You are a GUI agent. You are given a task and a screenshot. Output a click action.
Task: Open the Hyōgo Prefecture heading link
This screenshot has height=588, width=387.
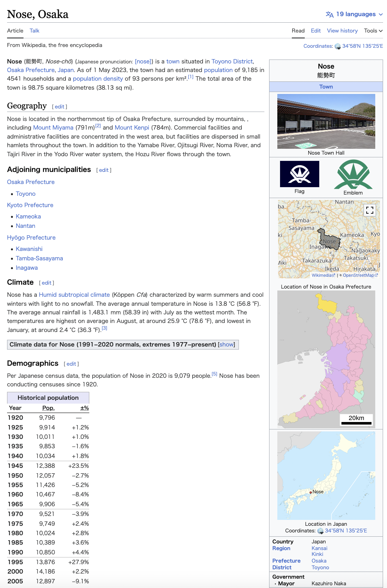[31, 238]
